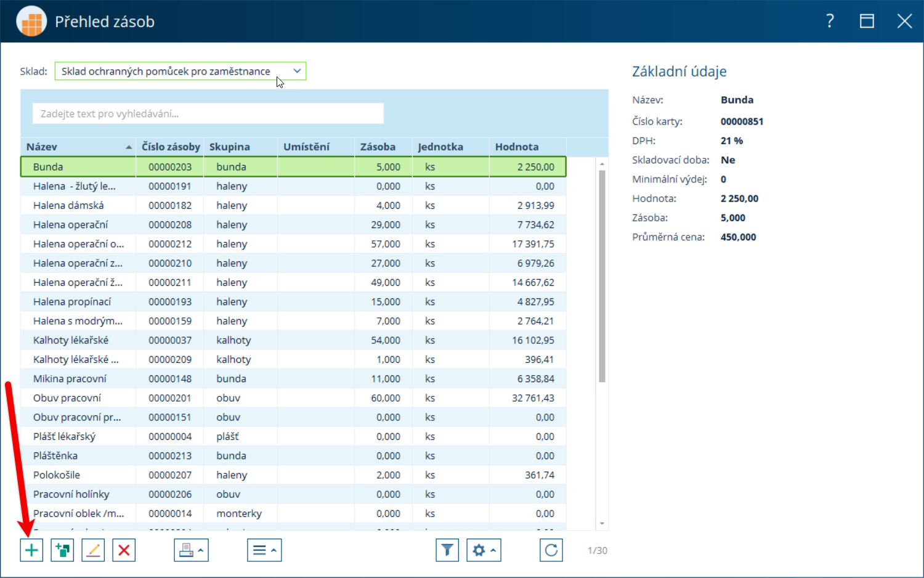Select the Mikina pracovní row
Image resolution: width=924 pixels, height=578 pixels.
tap(293, 379)
